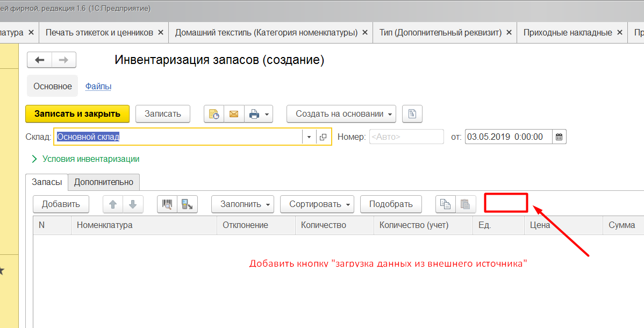Click the data collection terminal icon
Screen dimensions: 644x328
[188, 204]
